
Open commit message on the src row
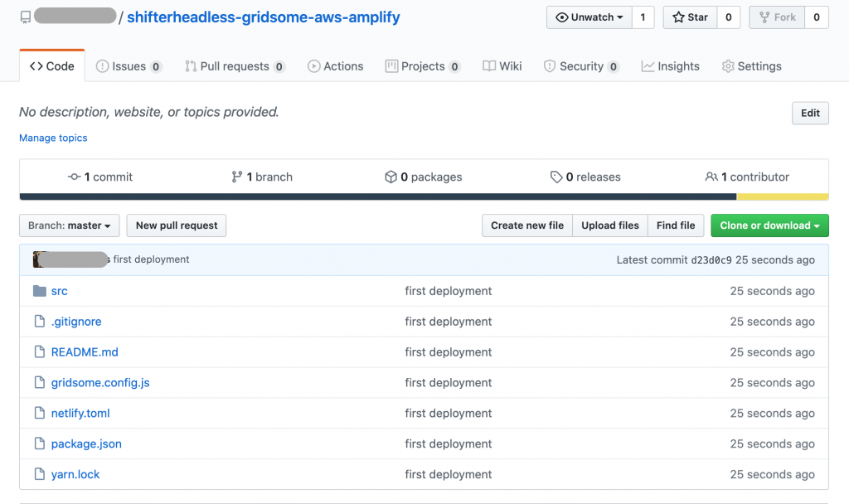click(x=449, y=291)
